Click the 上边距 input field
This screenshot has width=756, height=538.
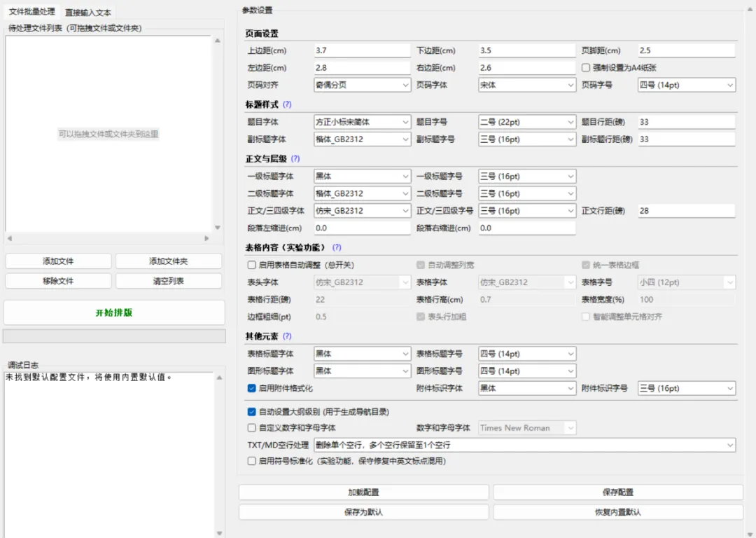coord(362,50)
